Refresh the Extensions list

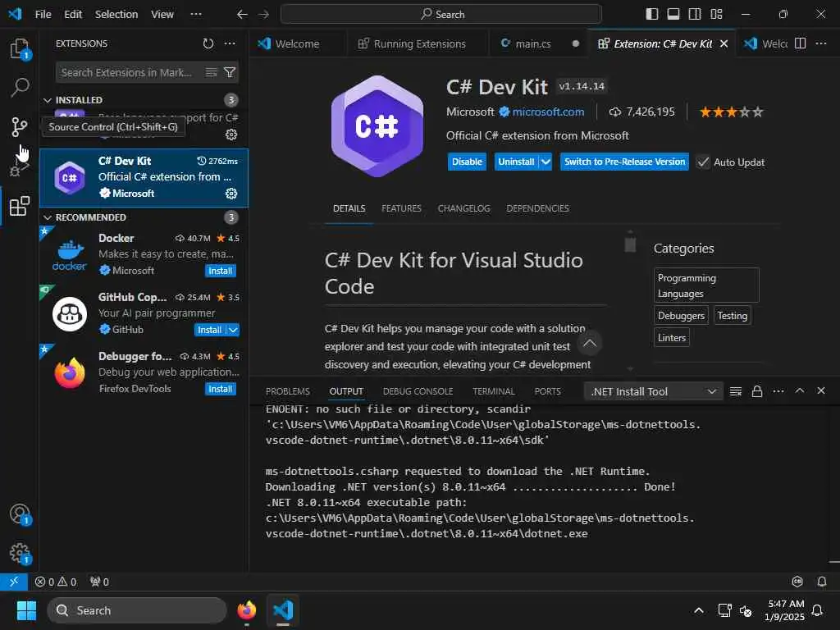(208, 43)
